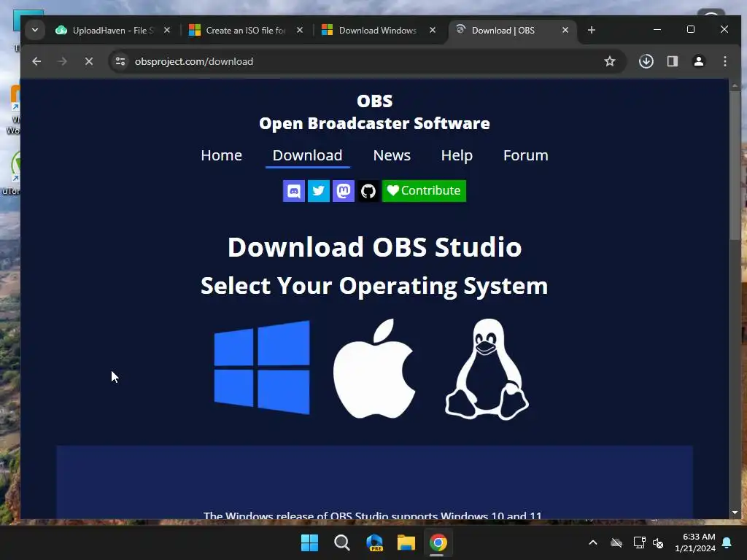Image resolution: width=747 pixels, height=560 pixels.
Task: Expand the tab search dropdown
Action: pyautogui.click(x=35, y=30)
